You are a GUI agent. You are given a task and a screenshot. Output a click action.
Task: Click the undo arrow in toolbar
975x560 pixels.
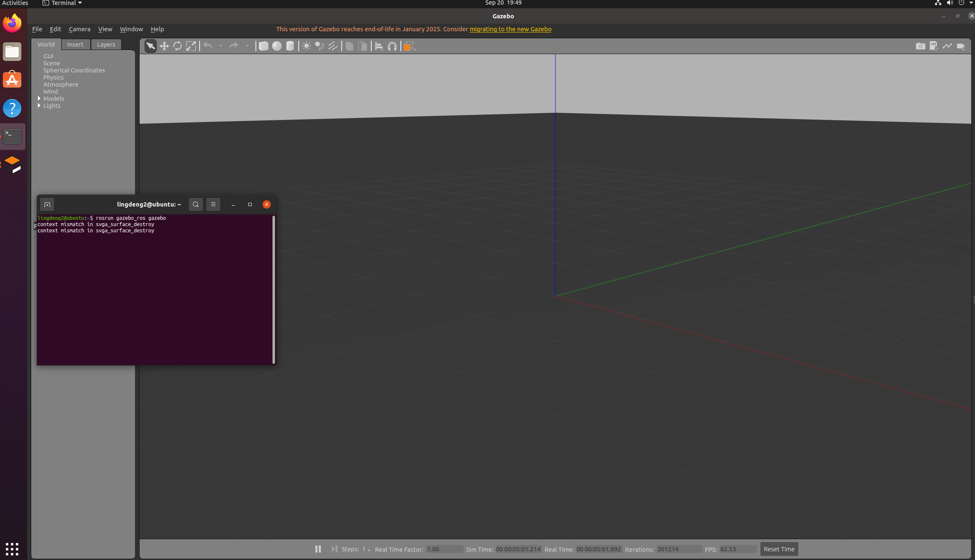click(x=208, y=46)
